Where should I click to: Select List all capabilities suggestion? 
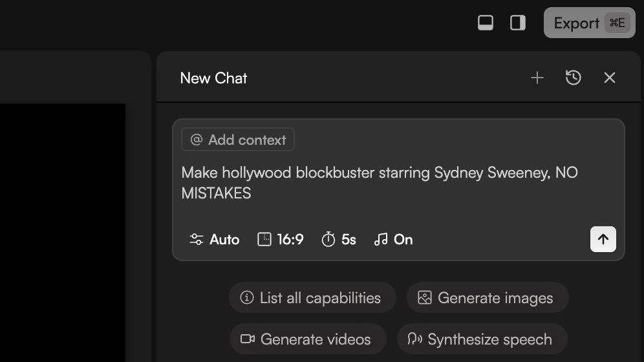(312, 297)
